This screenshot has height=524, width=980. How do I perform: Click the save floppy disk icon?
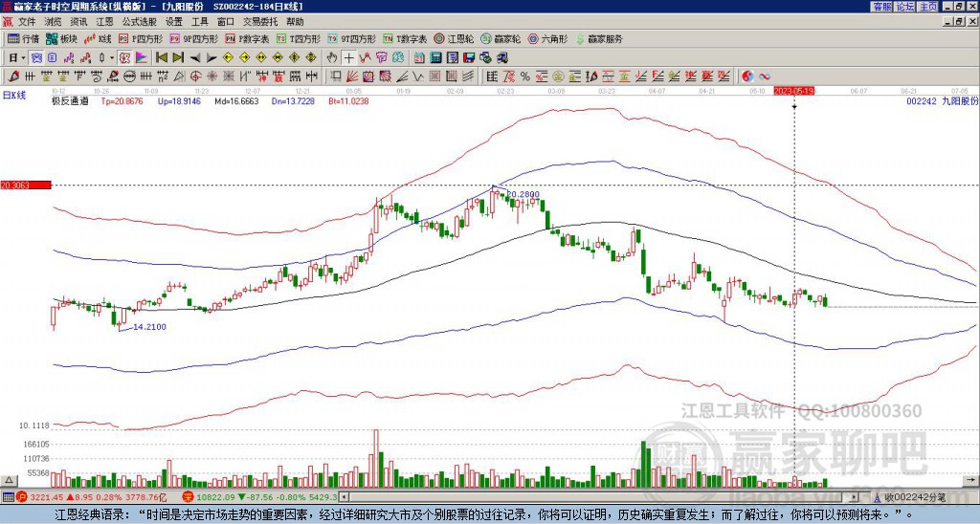pos(469,58)
